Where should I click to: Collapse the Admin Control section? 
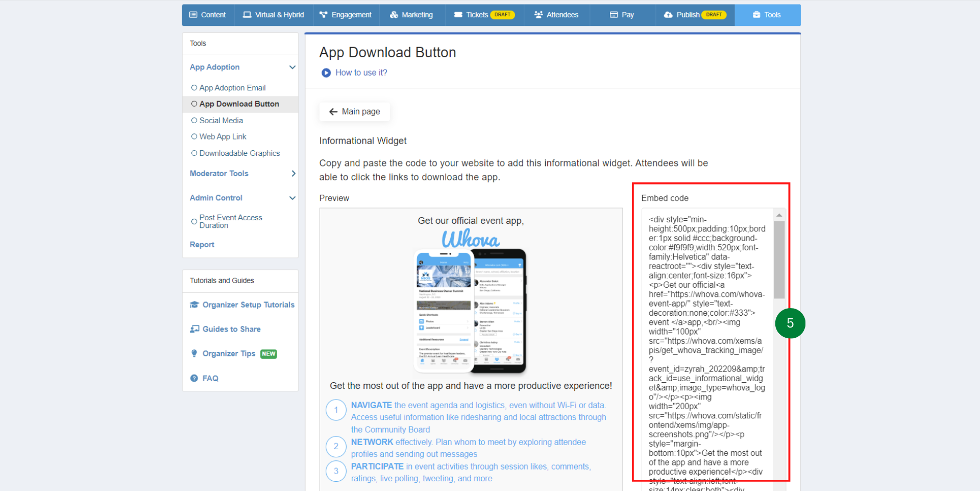pos(292,198)
